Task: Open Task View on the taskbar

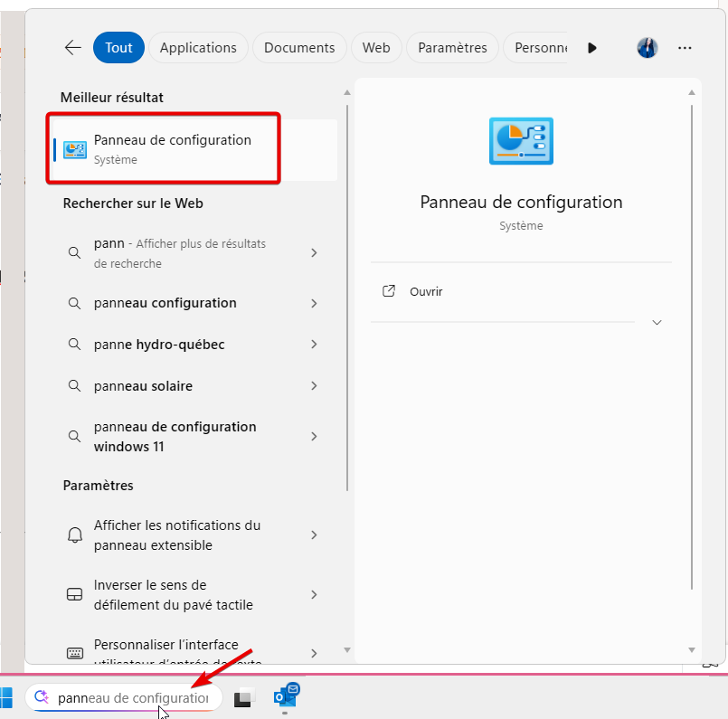Action: coord(244,697)
